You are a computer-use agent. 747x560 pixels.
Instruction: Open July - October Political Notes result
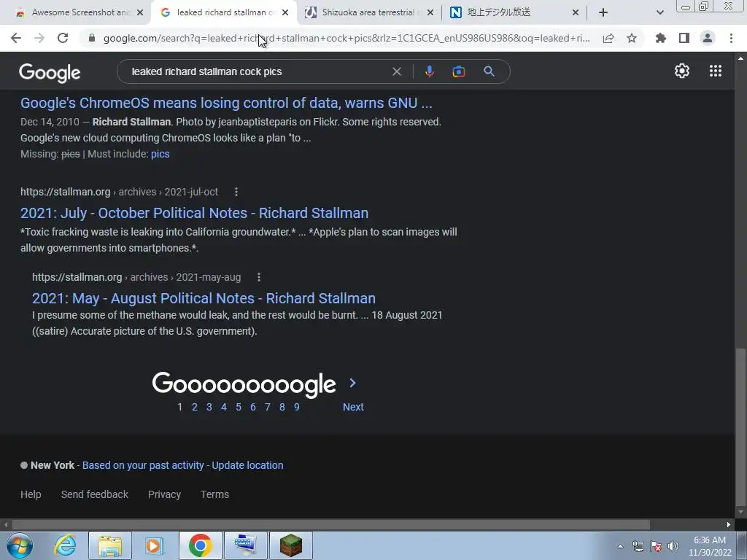tap(194, 213)
